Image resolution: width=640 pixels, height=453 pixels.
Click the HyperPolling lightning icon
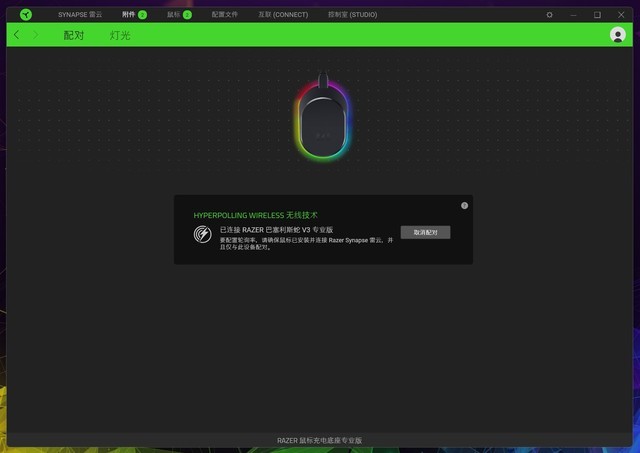point(202,234)
